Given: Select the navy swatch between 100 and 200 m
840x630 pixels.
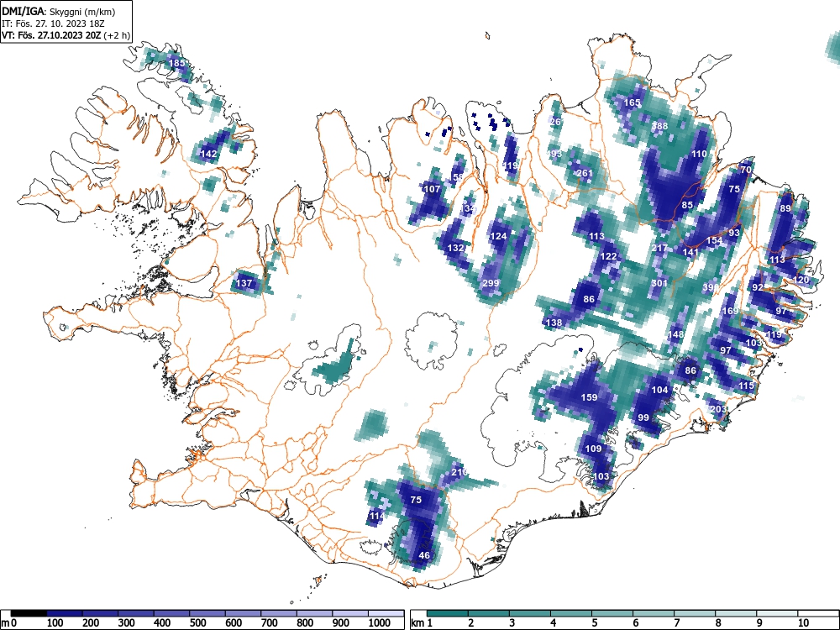Looking at the screenshot, I should click(x=65, y=613).
